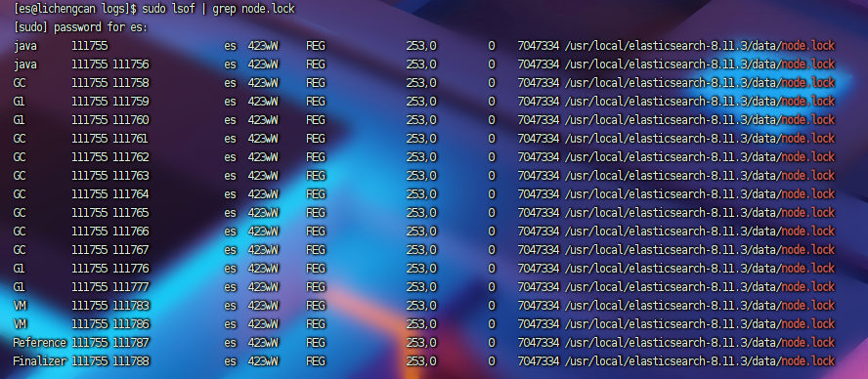Click '253,0' on the 111776 row
This screenshot has height=379, width=868.
coord(420,269)
